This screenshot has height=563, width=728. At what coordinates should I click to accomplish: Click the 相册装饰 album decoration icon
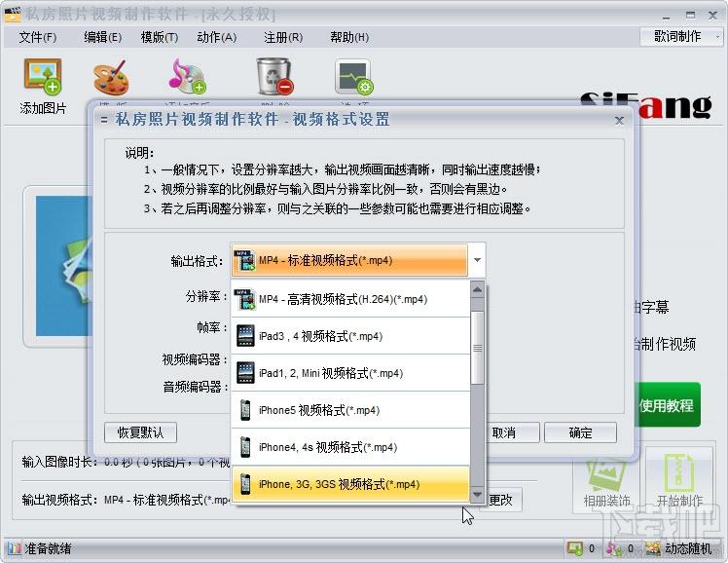point(606,474)
